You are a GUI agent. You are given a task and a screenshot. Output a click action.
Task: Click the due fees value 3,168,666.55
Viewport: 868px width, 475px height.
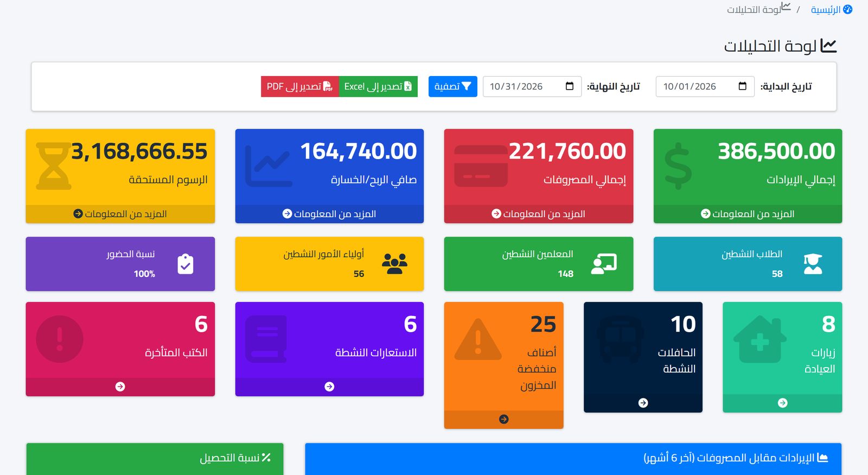pos(139,151)
